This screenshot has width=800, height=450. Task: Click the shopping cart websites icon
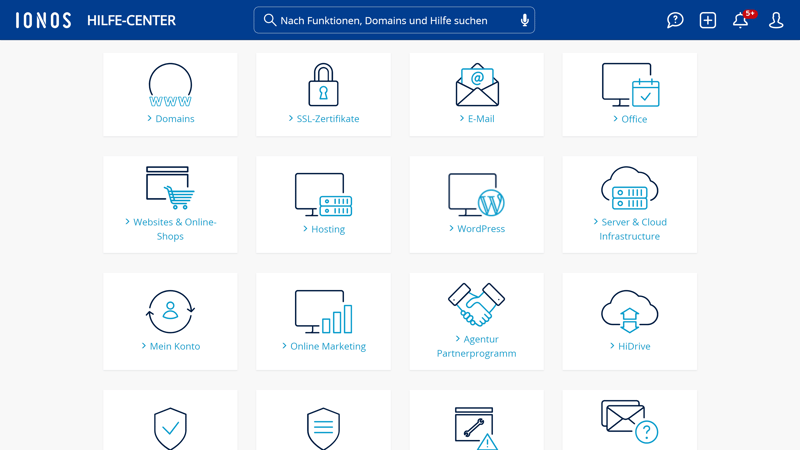point(170,188)
